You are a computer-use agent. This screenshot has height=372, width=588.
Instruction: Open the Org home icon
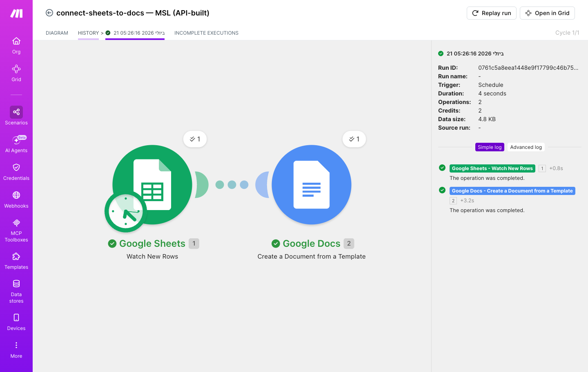(x=16, y=41)
